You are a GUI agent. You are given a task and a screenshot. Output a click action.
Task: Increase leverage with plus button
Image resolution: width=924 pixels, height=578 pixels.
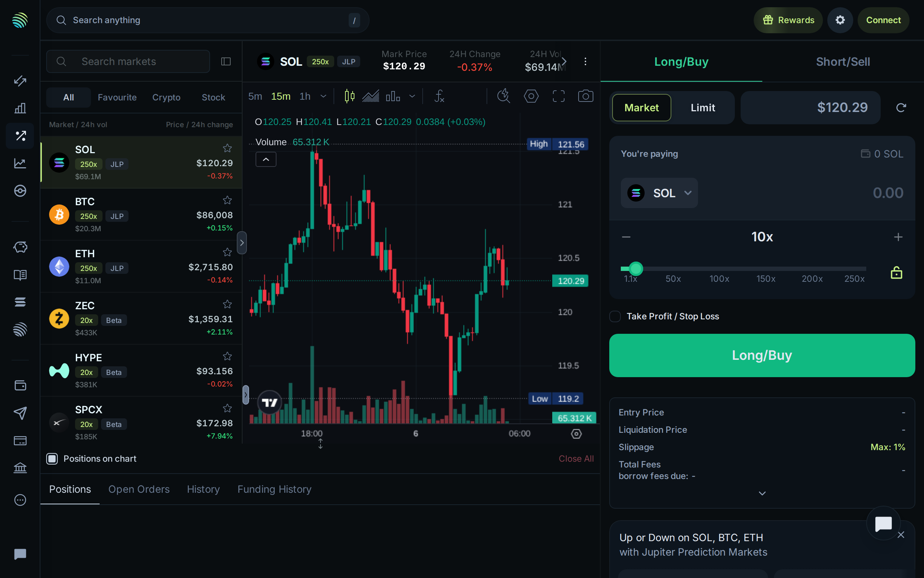click(898, 237)
